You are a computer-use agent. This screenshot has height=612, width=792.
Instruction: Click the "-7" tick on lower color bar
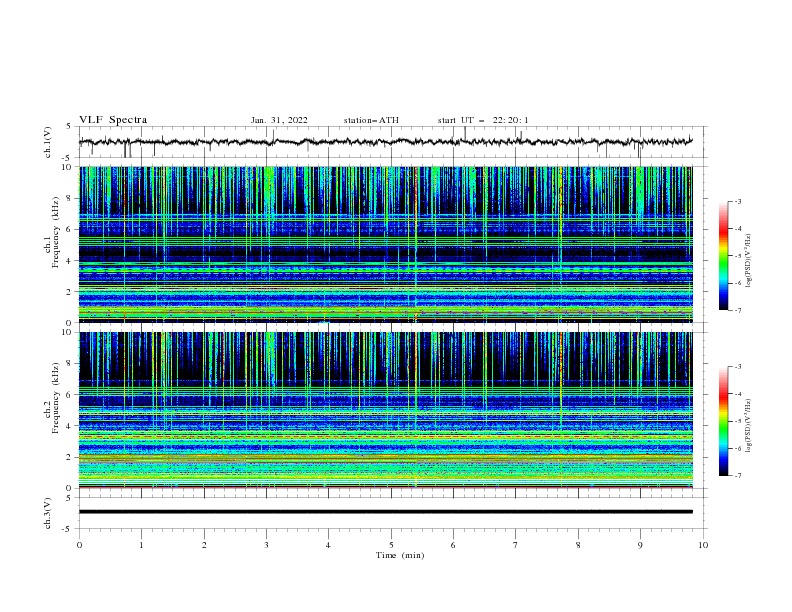pos(737,476)
